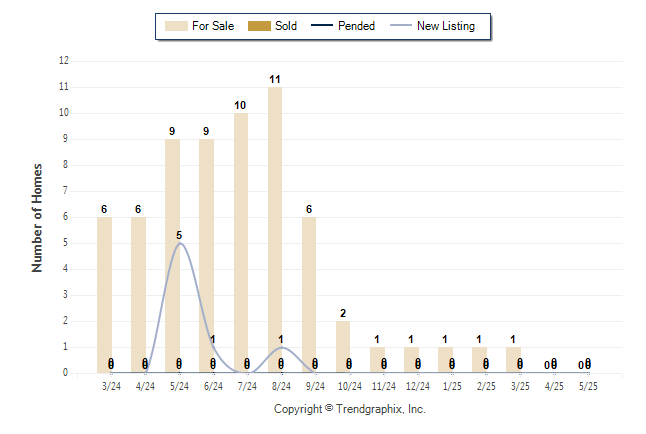Click the Sold legend label
This screenshot has height=434, width=646.
pos(286,26)
